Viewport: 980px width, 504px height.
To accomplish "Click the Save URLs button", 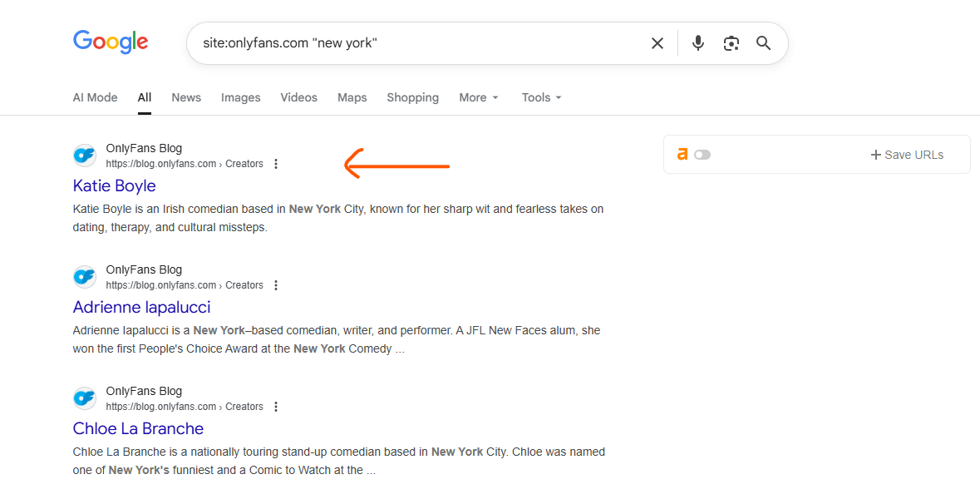I will tap(906, 155).
